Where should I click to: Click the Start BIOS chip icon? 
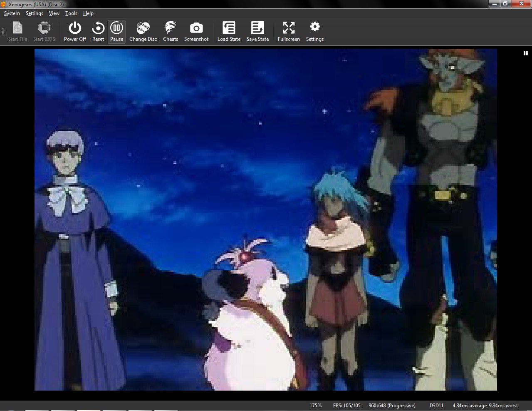[44, 32]
